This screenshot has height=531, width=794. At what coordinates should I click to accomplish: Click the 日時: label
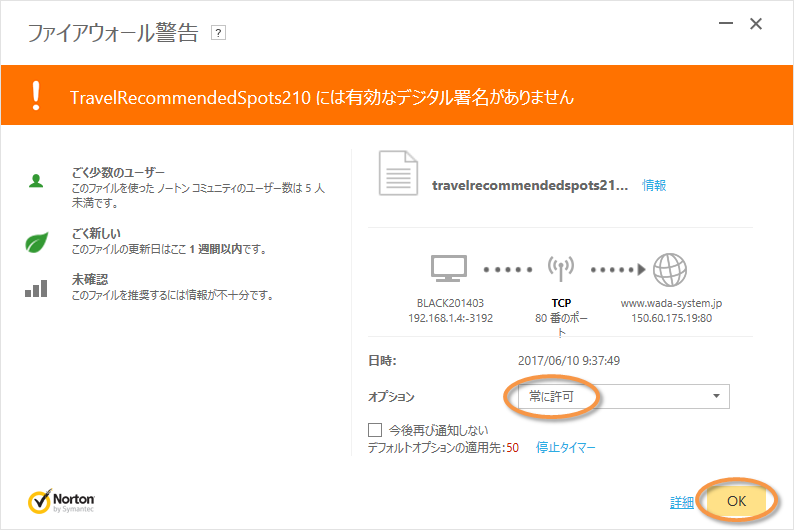[x=382, y=360]
